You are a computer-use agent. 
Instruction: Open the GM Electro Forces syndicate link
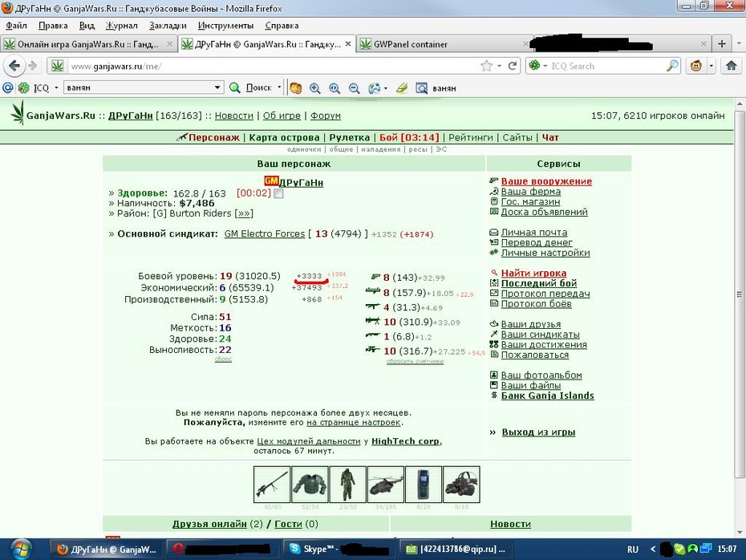tap(265, 233)
